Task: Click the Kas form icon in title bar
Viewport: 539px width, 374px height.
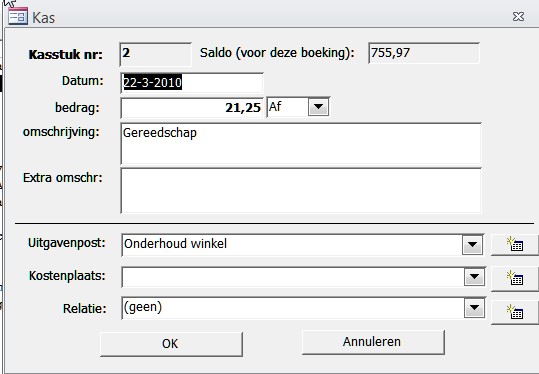Action: coord(18,16)
